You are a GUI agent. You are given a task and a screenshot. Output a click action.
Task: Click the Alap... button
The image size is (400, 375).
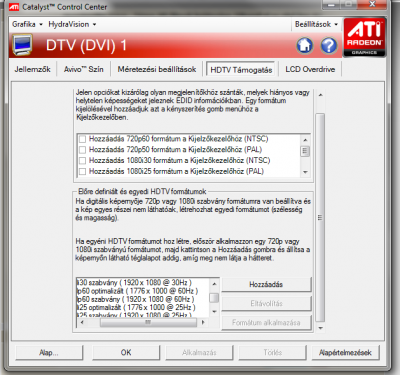click(49, 353)
